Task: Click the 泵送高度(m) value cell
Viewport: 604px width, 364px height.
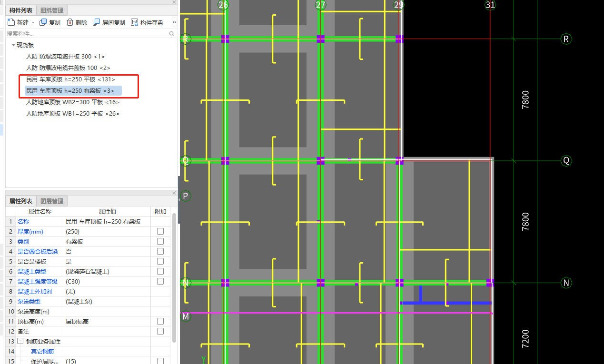Action: [108, 311]
